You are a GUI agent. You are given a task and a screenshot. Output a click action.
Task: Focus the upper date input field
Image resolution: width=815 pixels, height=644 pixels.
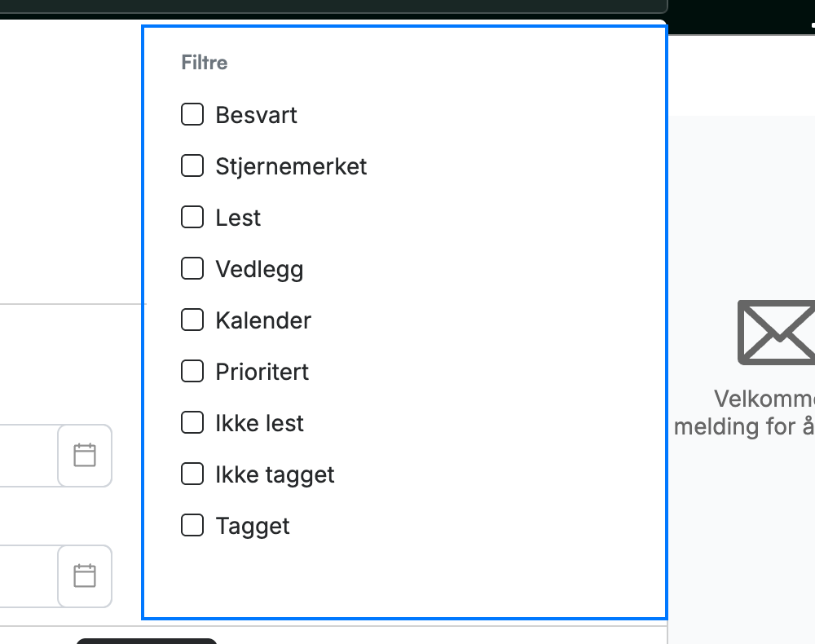pyautogui.click(x=29, y=456)
